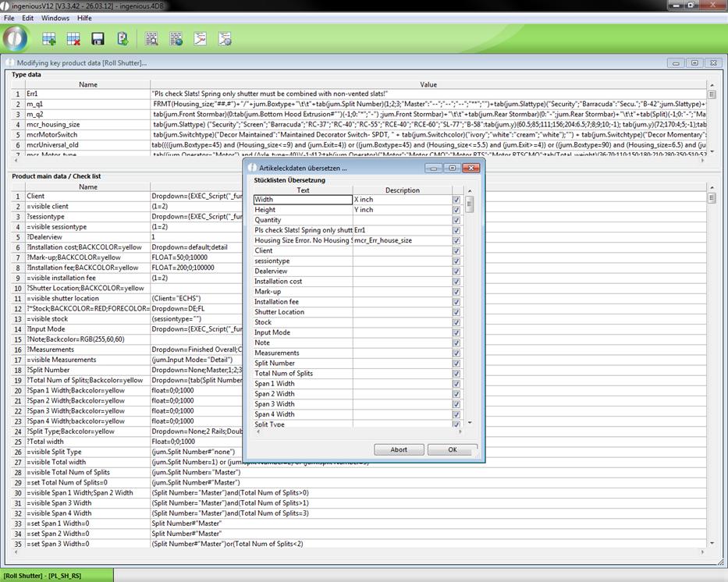Open the Hilfe menu
The width and height of the screenshot is (728, 582).
point(84,18)
